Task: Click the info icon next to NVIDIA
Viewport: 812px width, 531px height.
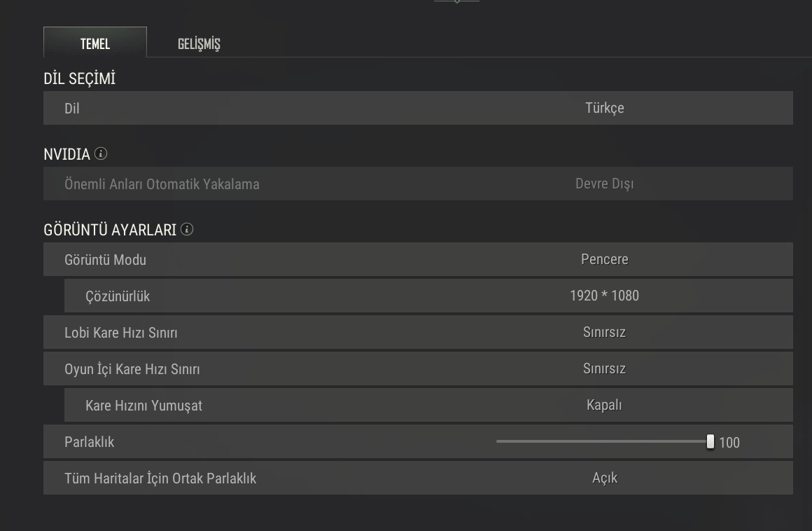Action: 101,153
